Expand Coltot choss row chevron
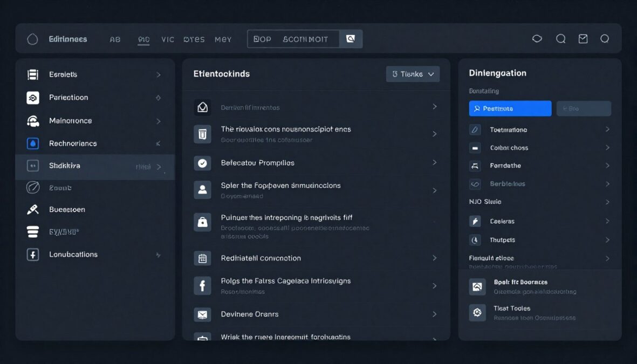The width and height of the screenshot is (637, 364). click(607, 147)
